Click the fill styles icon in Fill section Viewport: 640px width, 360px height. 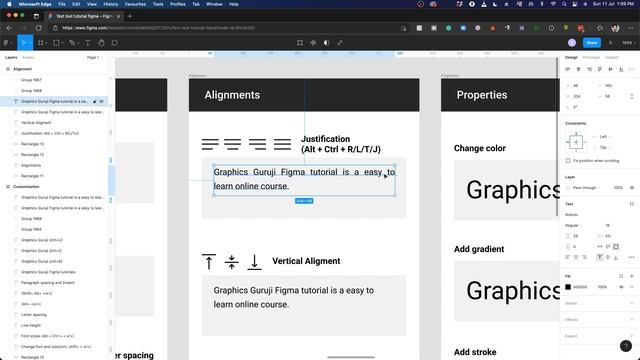(x=621, y=276)
